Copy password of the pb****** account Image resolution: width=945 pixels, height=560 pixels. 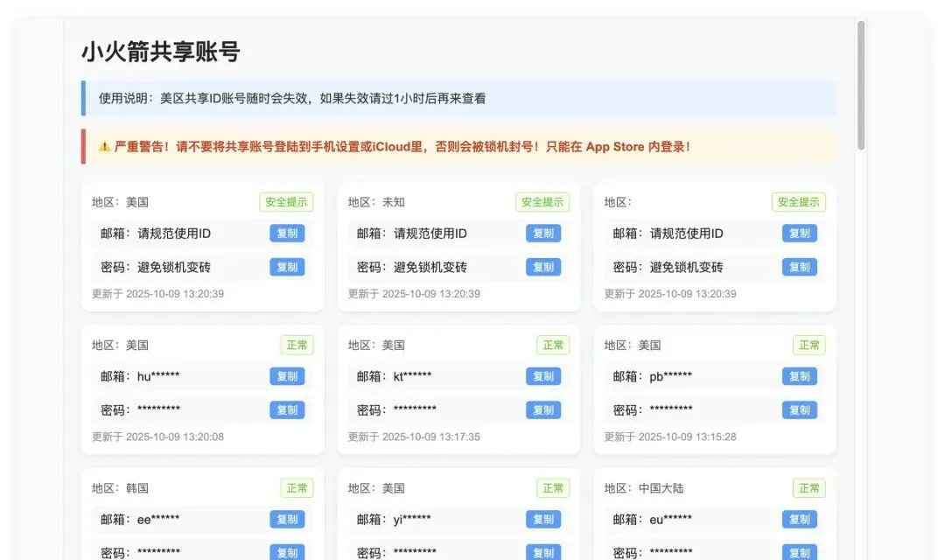pyautogui.click(x=799, y=409)
